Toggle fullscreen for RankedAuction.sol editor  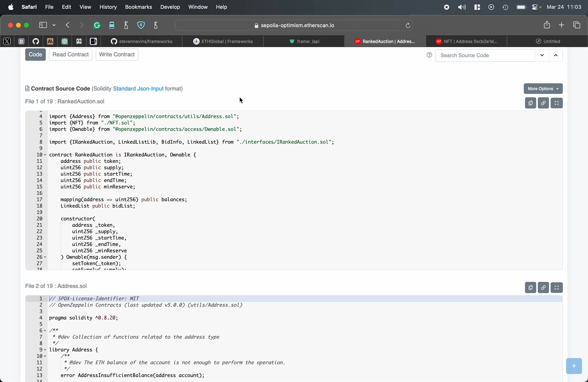[x=556, y=103]
